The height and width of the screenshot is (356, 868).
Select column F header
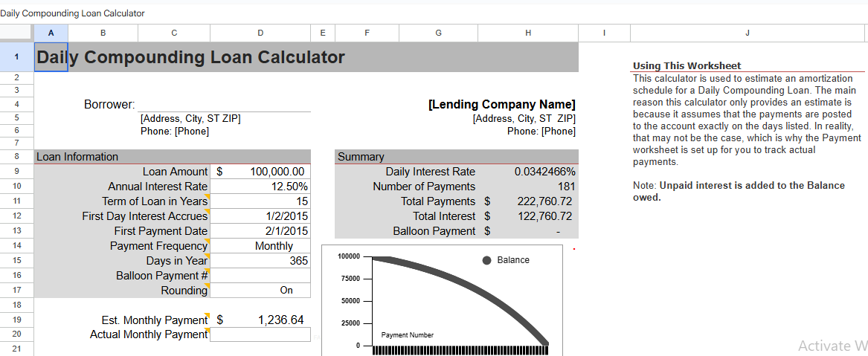click(x=367, y=33)
